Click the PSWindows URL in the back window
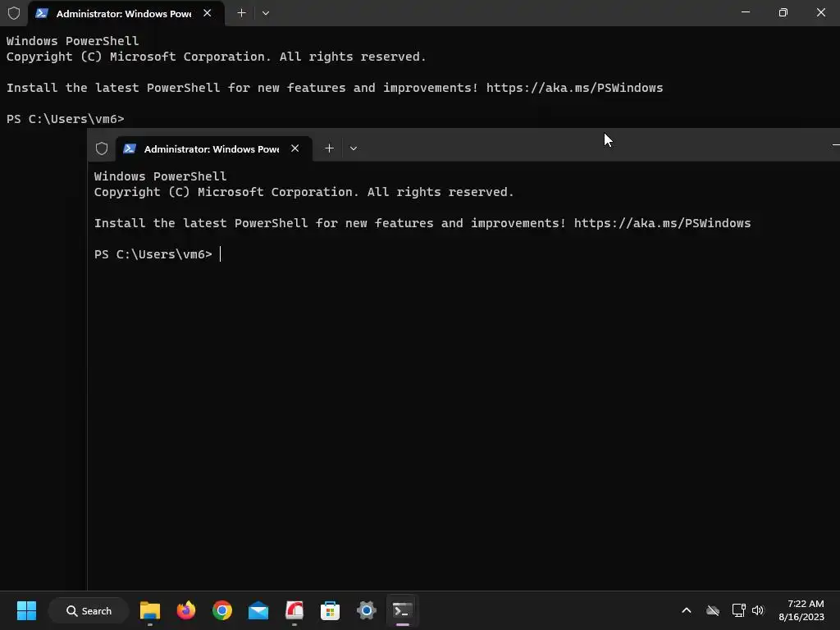Screen dimensions: 840x630 pyautogui.click(x=575, y=88)
